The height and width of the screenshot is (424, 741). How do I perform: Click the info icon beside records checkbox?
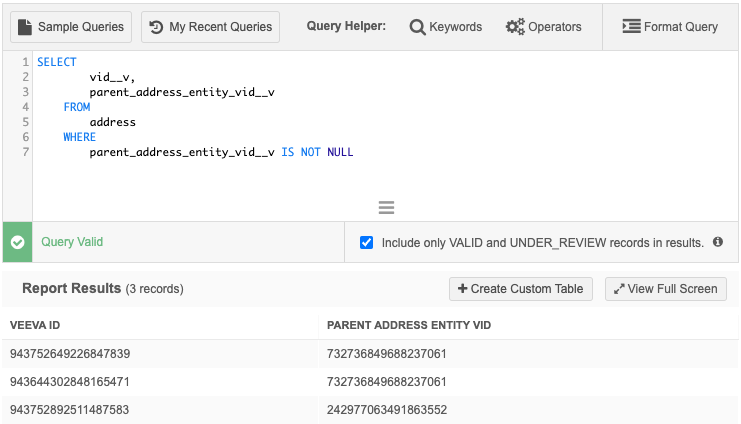[717, 242]
